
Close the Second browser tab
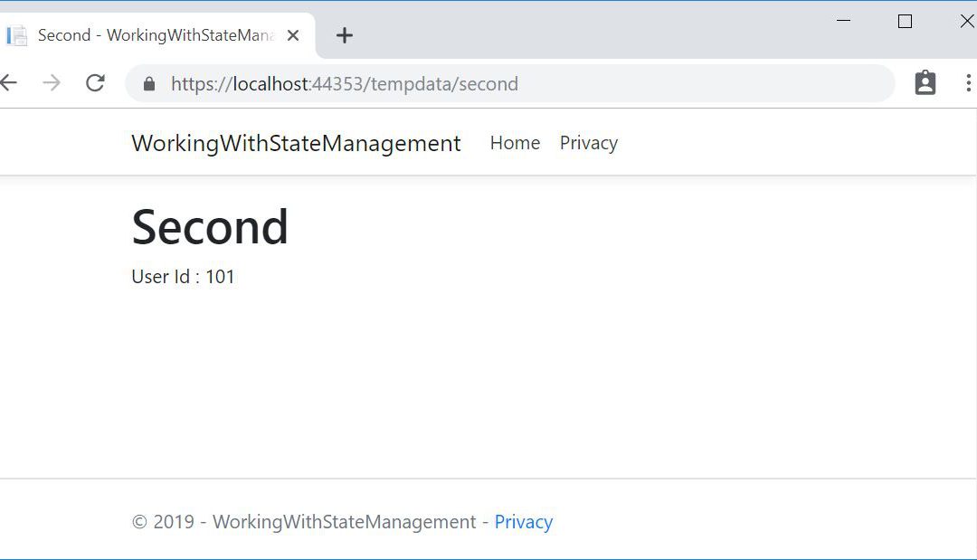[292, 35]
